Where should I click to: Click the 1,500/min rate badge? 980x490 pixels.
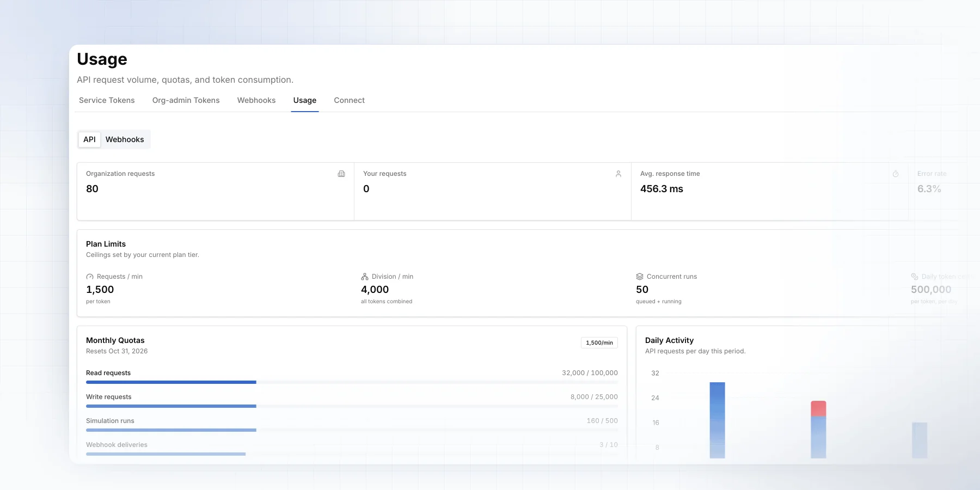click(x=599, y=342)
